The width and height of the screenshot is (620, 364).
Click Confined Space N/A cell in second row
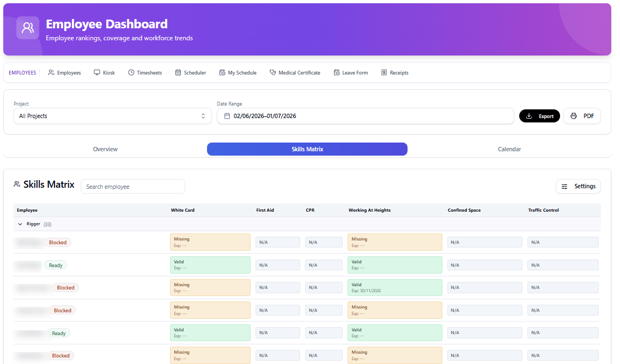[484, 265]
